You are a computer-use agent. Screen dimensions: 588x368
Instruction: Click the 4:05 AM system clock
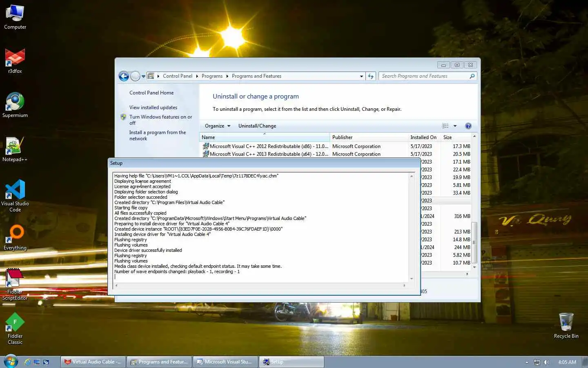(567, 362)
